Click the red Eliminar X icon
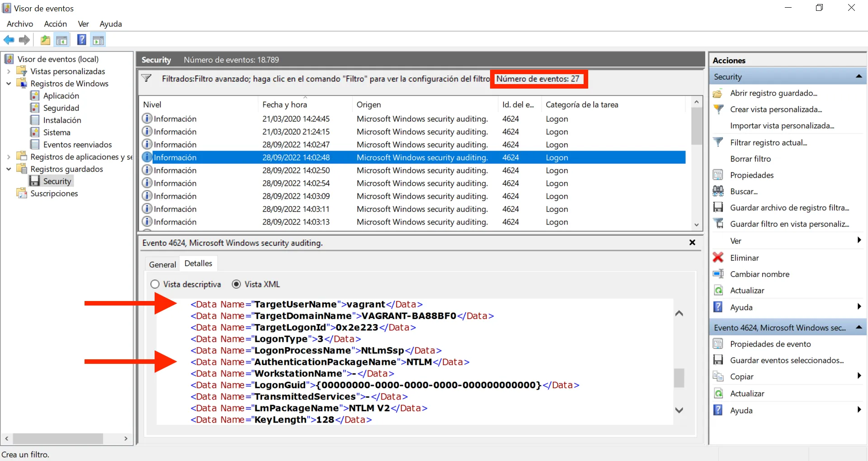Viewport: 868px width, 461px height. pyautogui.click(x=718, y=258)
